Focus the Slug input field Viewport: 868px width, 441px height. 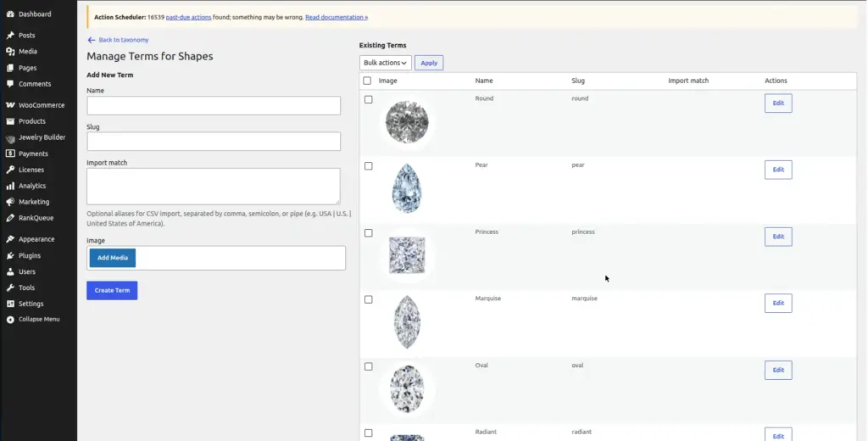(x=214, y=142)
